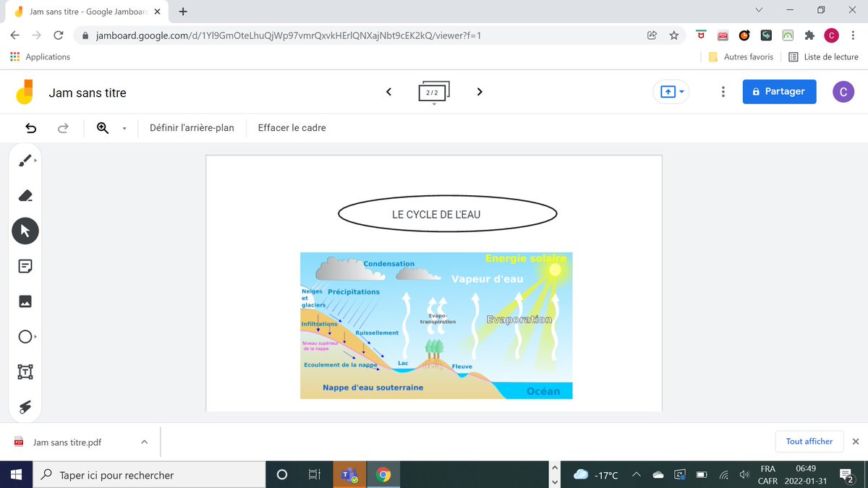Open the Chrome profile C avatar
The width and height of the screenshot is (868, 488).
click(x=832, y=35)
